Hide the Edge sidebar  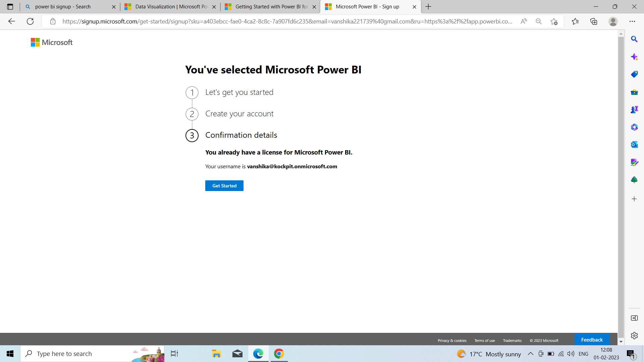634,318
